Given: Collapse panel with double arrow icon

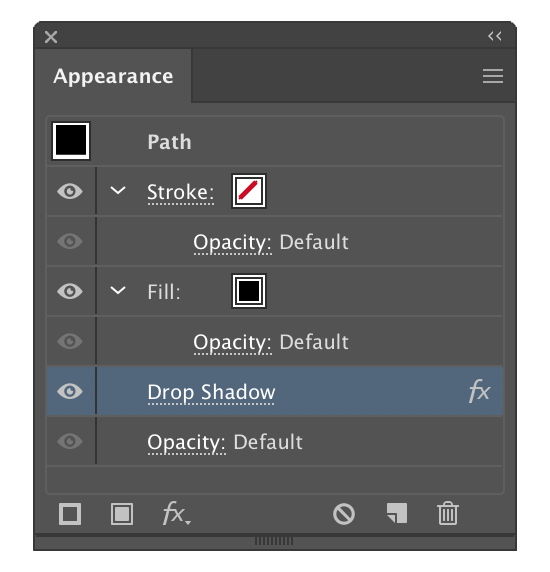Looking at the screenshot, I should click(495, 36).
